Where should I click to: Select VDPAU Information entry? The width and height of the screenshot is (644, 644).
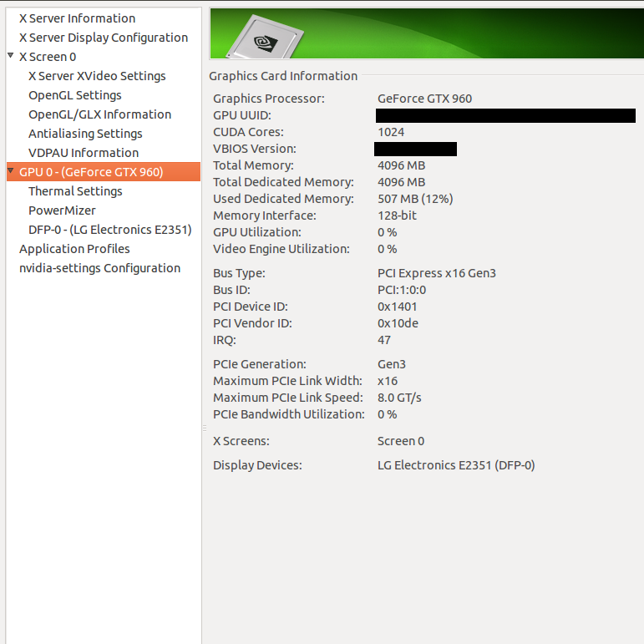[x=84, y=153]
